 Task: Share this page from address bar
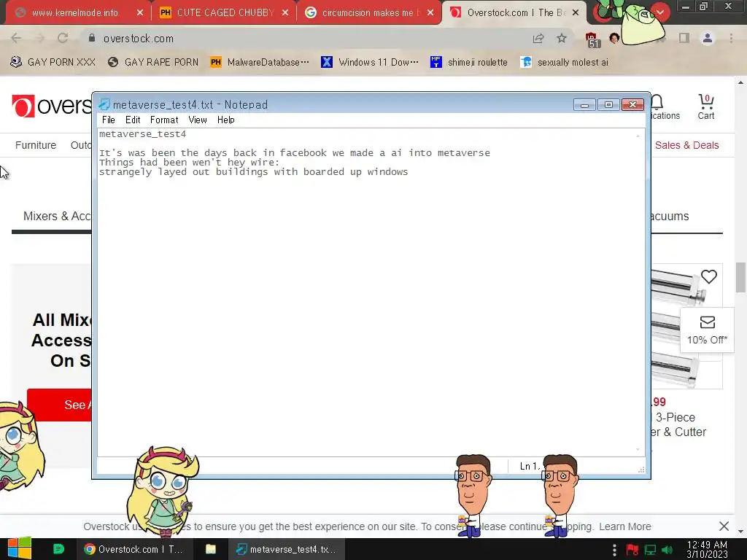coord(538,39)
